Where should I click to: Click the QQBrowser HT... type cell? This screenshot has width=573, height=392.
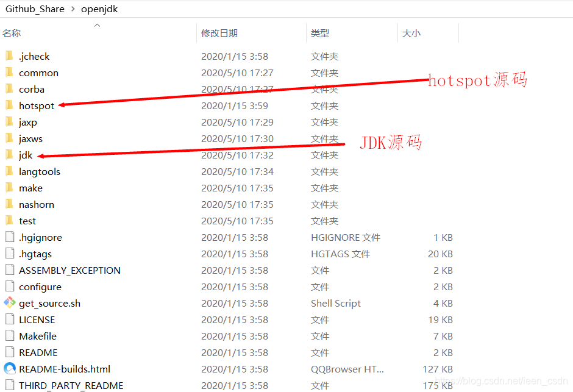click(x=347, y=369)
